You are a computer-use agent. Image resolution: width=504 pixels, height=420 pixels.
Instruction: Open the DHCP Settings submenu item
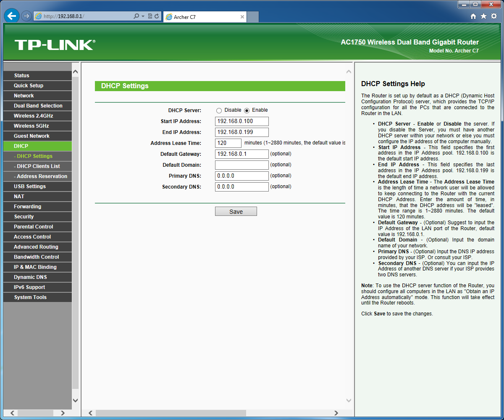click(37, 156)
